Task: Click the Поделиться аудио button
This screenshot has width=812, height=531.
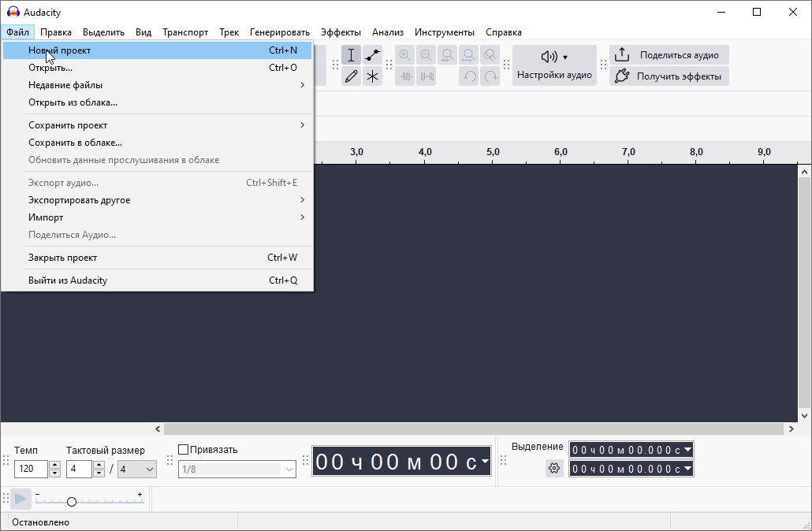Action: pyautogui.click(x=669, y=55)
